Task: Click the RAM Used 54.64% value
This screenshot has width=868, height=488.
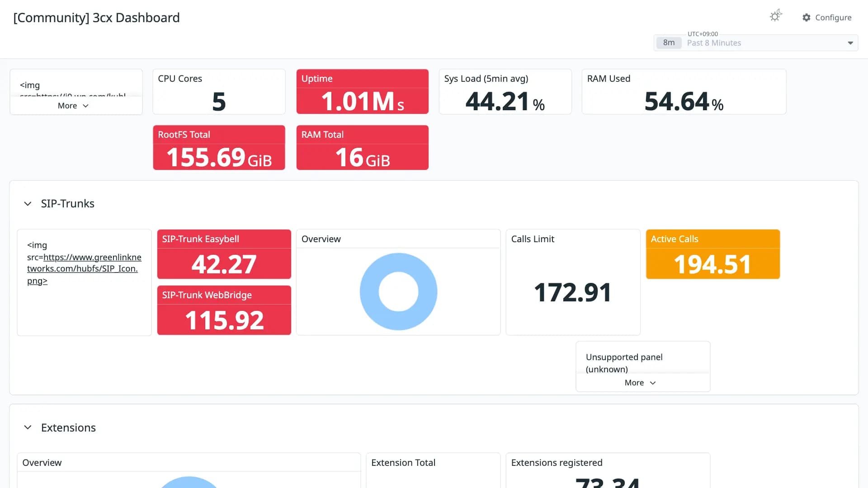Action: coord(684,101)
